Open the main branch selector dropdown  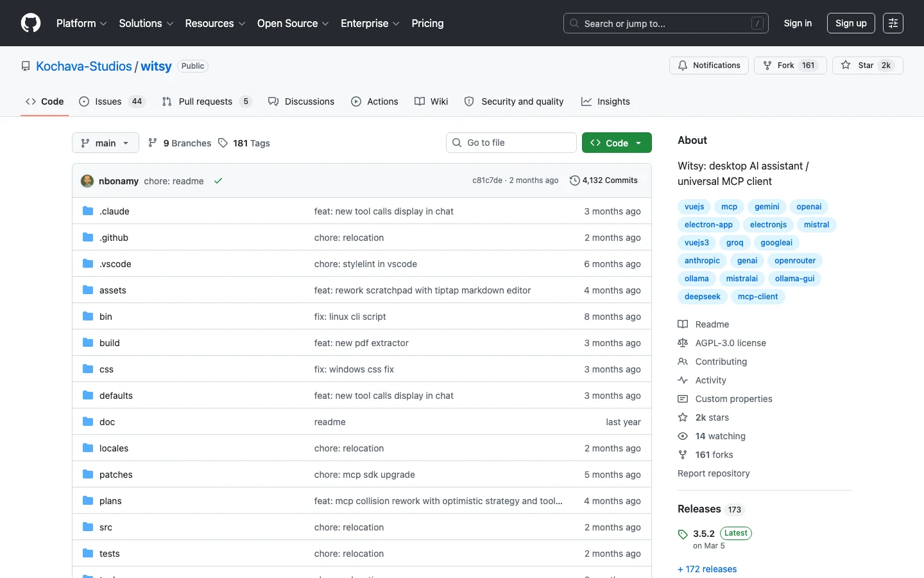[105, 143]
